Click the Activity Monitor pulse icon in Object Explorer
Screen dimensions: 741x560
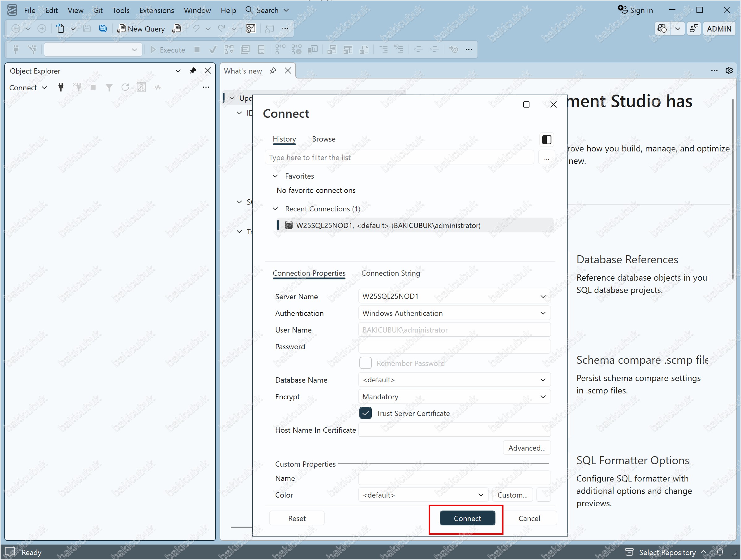click(157, 87)
